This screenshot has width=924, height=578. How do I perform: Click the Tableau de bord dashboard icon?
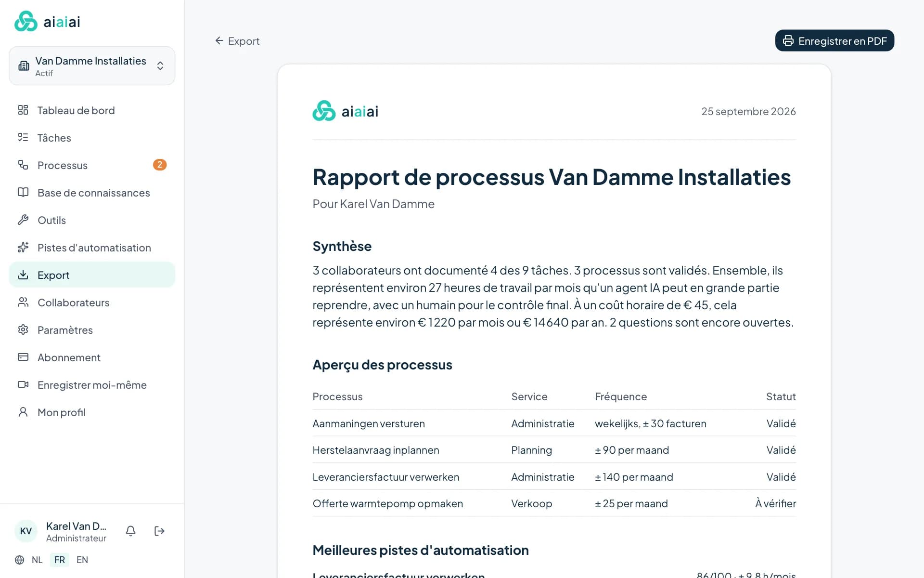coord(23,110)
